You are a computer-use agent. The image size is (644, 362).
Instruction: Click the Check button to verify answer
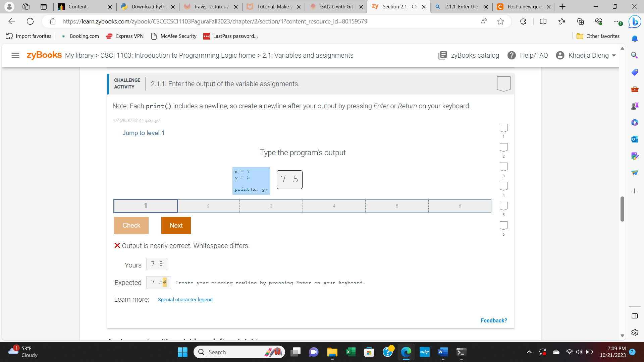(x=131, y=226)
